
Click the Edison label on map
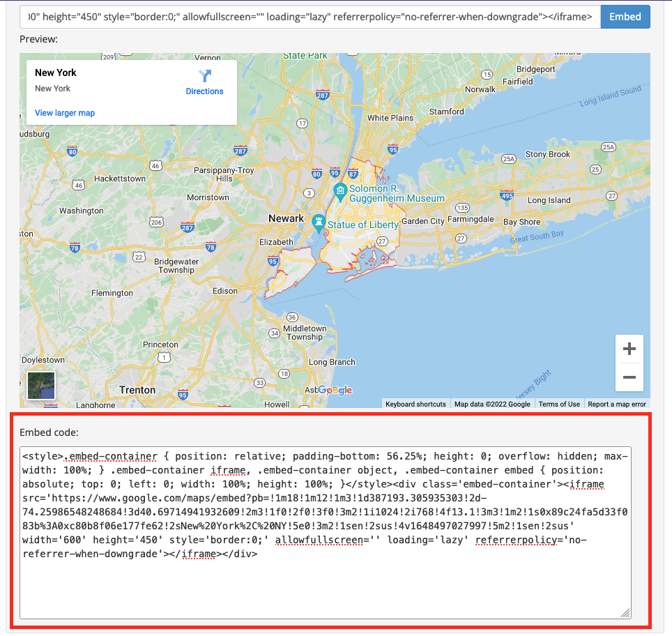click(x=225, y=291)
